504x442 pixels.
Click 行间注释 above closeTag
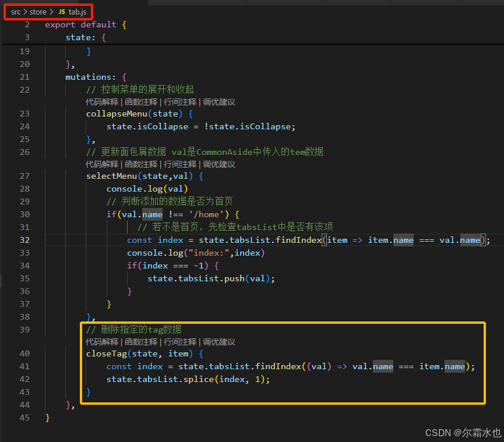(x=180, y=342)
